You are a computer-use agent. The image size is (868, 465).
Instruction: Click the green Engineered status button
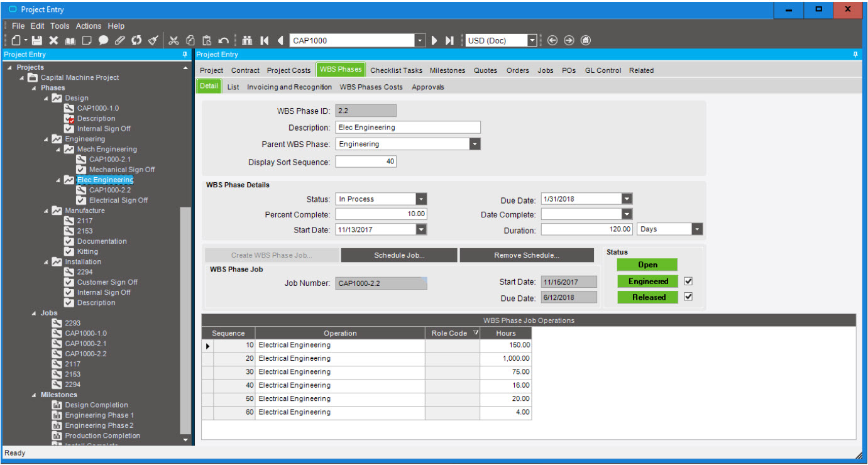[647, 282]
